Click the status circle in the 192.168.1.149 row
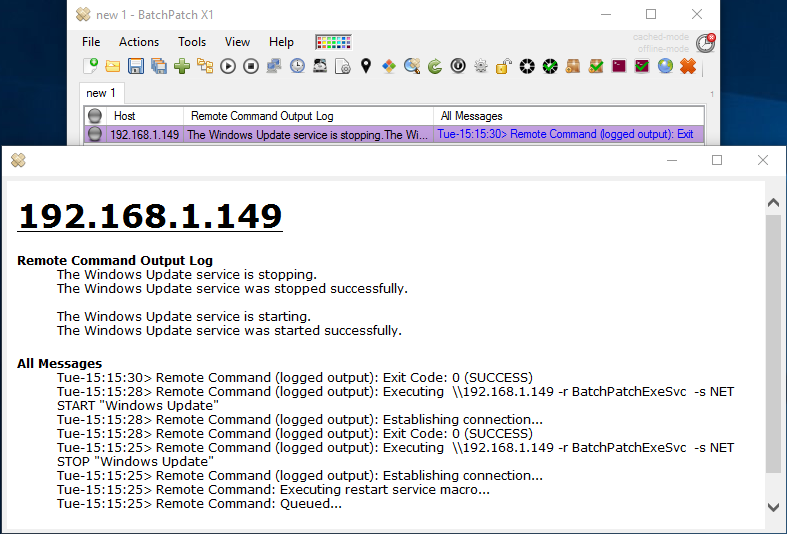Image resolution: width=787 pixels, height=534 pixels. coord(95,134)
